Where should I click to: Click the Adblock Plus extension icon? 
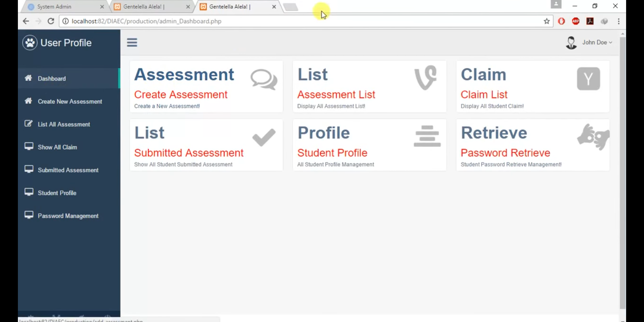coord(576,21)
